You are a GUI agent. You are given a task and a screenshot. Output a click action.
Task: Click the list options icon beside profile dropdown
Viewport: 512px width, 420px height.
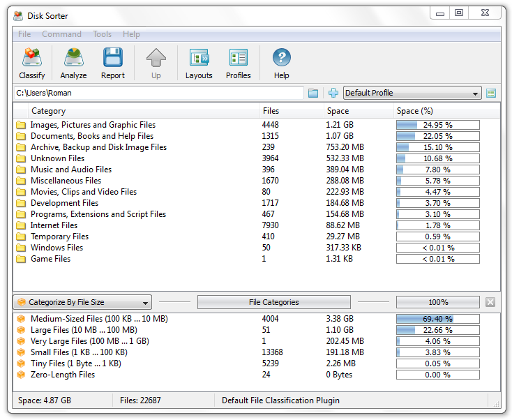pos(491,93)
